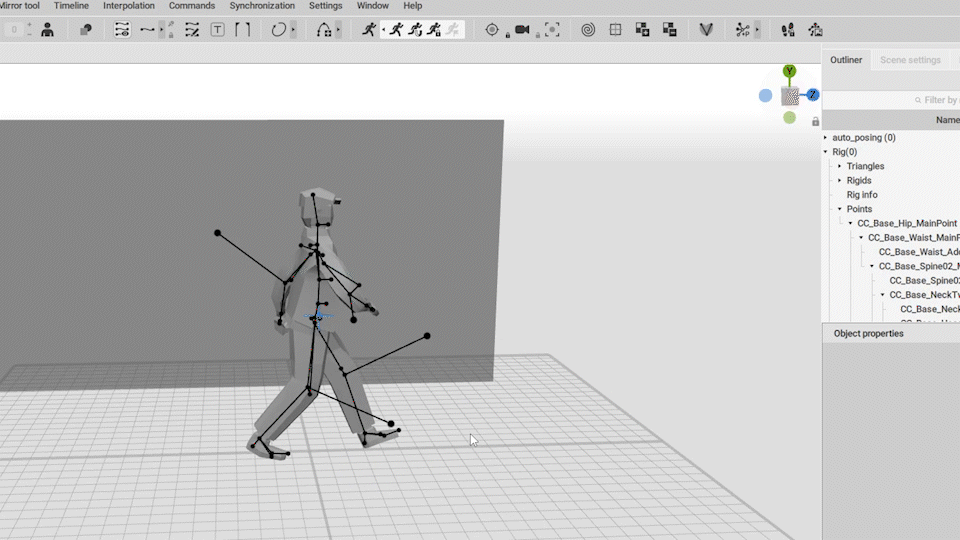Expand the auto_posing (0) tree item
This screenshot has width=960, height=540.
coord(825,138)
